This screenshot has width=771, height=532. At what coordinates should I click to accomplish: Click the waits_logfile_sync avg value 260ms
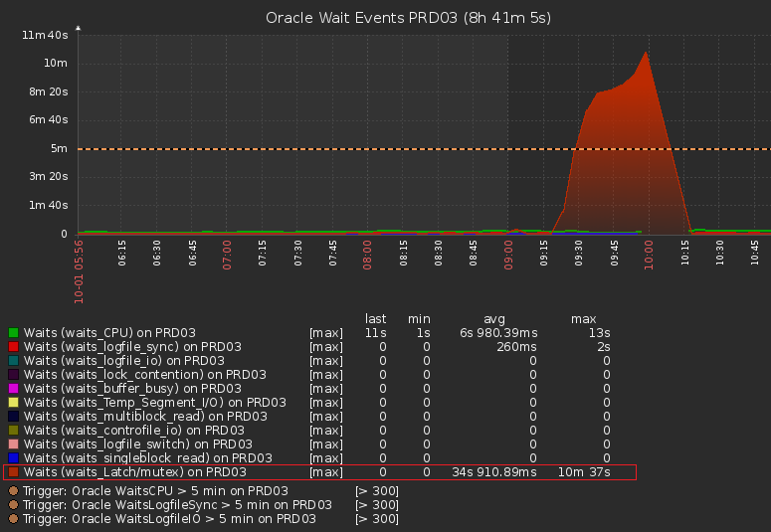516,347
